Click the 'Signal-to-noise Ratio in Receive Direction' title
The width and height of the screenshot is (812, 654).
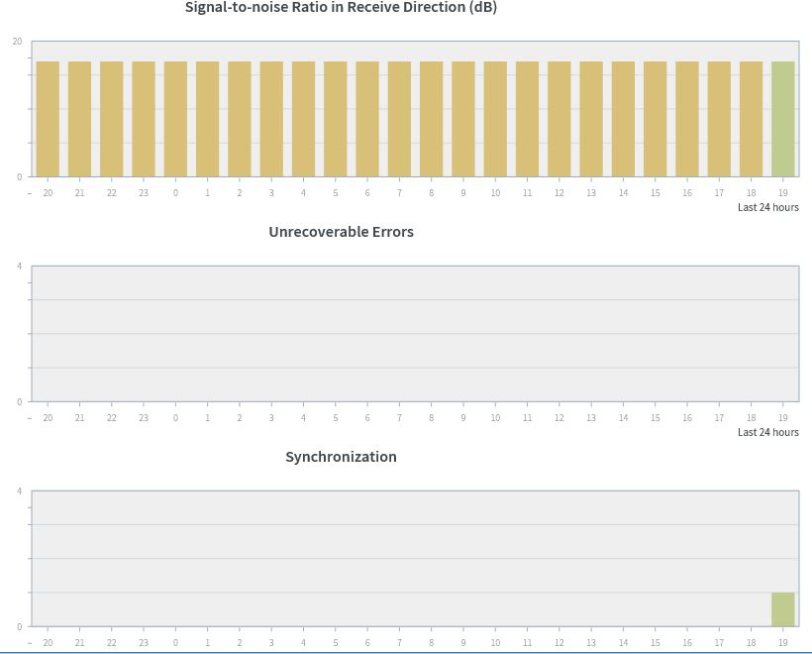[x=341, y=8]
